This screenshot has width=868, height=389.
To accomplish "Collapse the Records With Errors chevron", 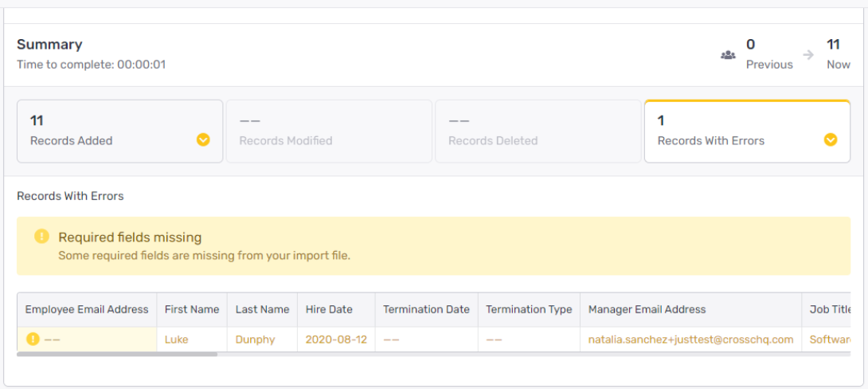I will coord(831,139).
